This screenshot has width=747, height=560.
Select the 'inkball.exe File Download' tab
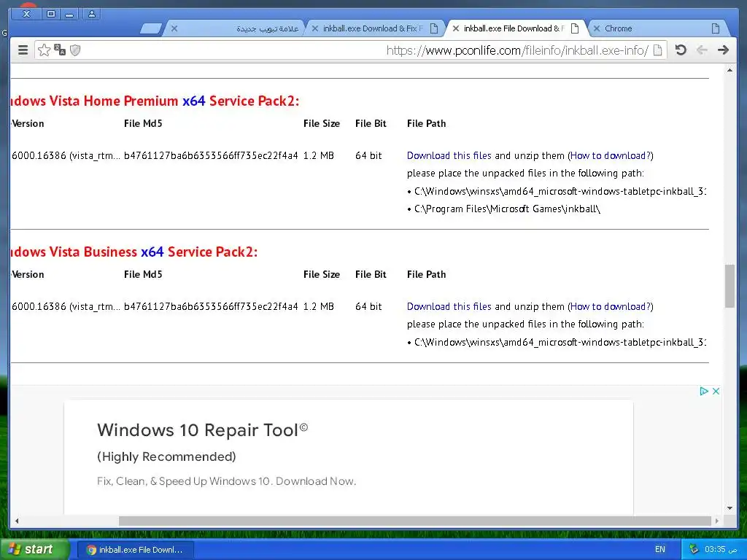click(517, 28)
